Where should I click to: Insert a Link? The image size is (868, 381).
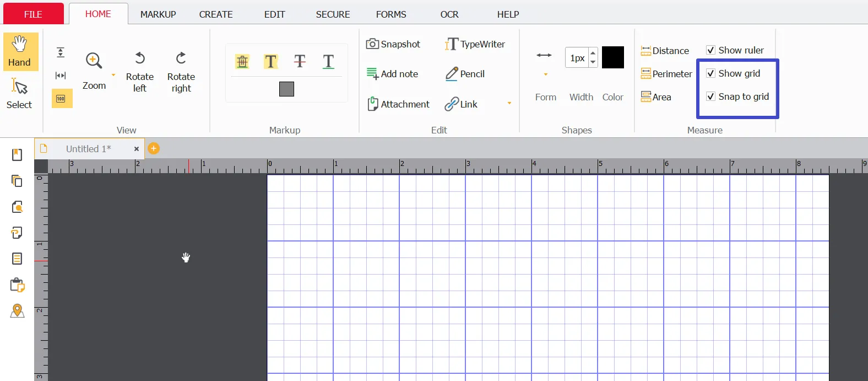point(462,104)
